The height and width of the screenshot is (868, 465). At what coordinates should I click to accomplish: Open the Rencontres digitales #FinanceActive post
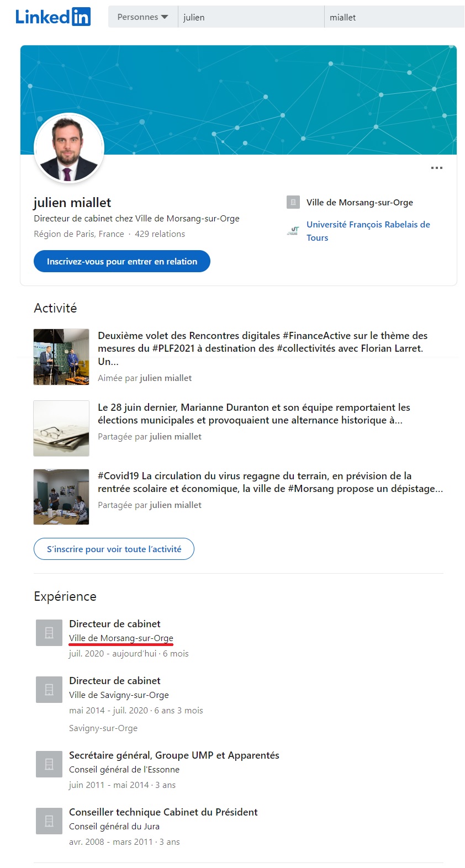click(262, 348)
